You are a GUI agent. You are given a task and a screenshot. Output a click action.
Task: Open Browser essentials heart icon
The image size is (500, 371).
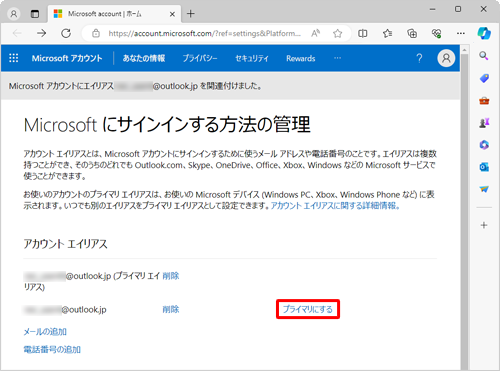(436, 33)
